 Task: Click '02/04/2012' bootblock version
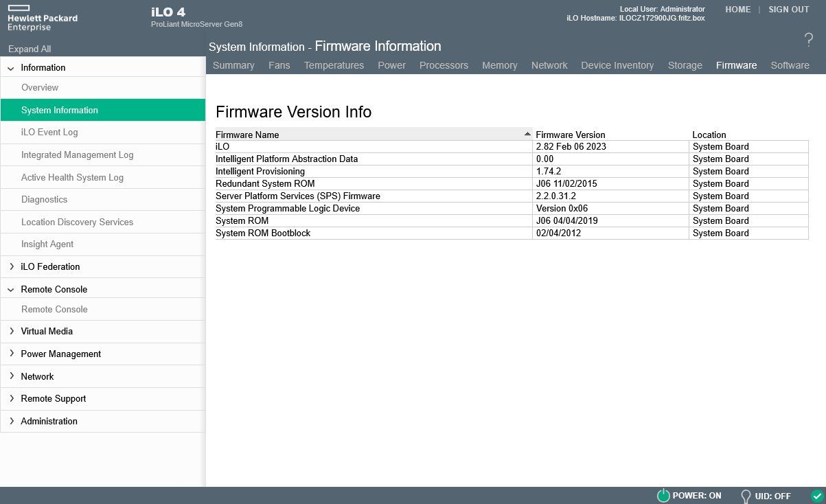point(611,233)
